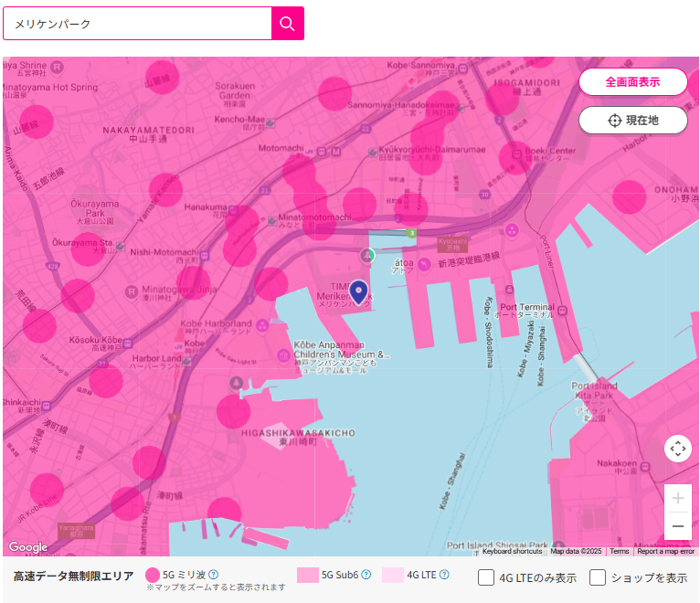The height and width of the screenshot is (603, 700).
Task: Click the Sorakuen Garden map label
Action: 235,94
